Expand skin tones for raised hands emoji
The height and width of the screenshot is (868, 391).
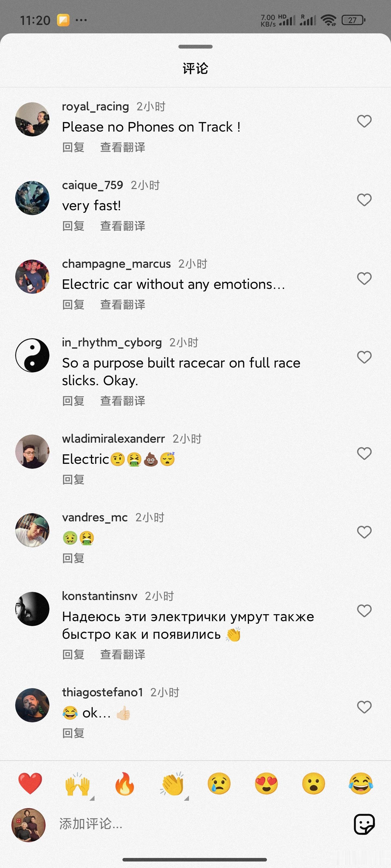[92, 798]
